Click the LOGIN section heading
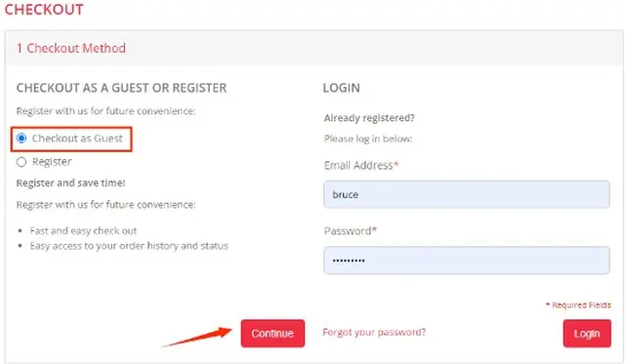The width and height of the screenshot is (625, 364). (x=341, y=88)
